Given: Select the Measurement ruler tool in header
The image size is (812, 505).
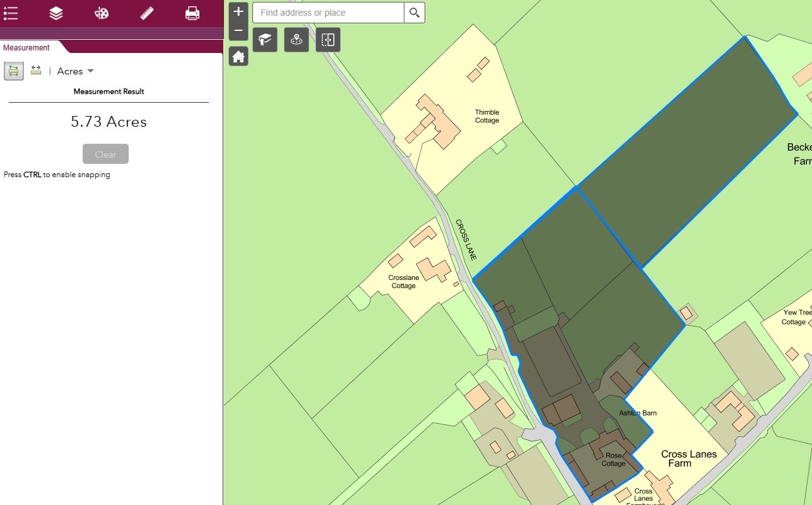Looking at the screenshot, I should (147, 13).
